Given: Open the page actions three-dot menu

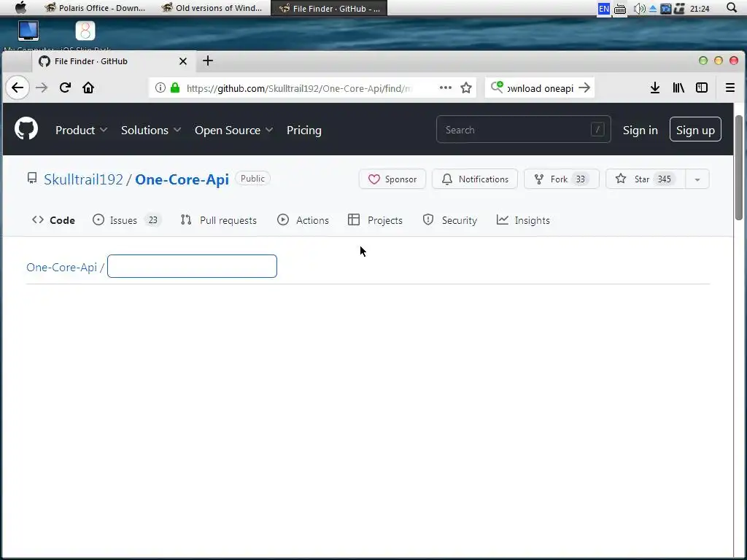Looking at the screenshot, I should pyautogui.click(x=446, y=87).
